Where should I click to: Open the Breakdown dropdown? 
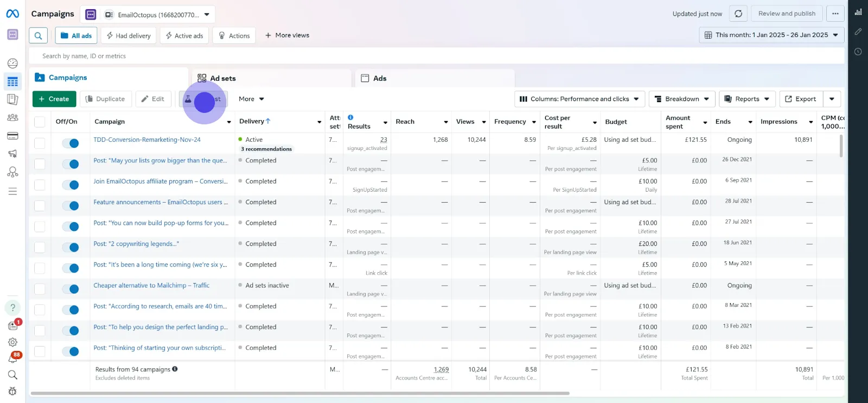[682, 99]
